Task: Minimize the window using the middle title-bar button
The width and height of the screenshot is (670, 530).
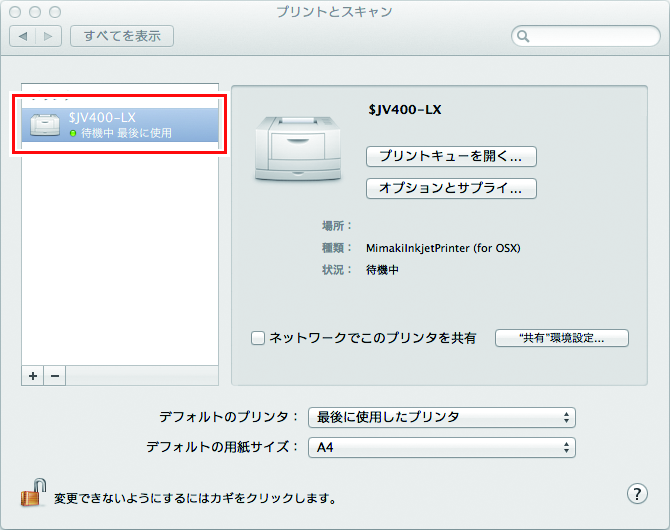Action: coord(34,12)
